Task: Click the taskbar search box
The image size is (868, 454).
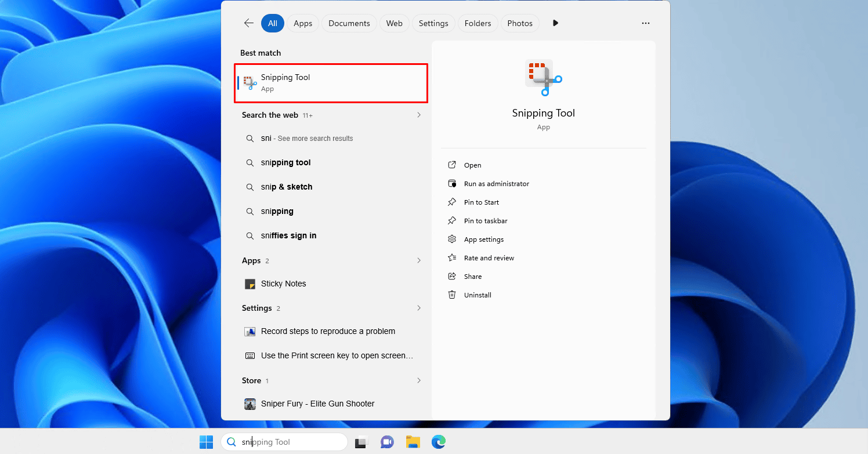Action: pos(284,442)
